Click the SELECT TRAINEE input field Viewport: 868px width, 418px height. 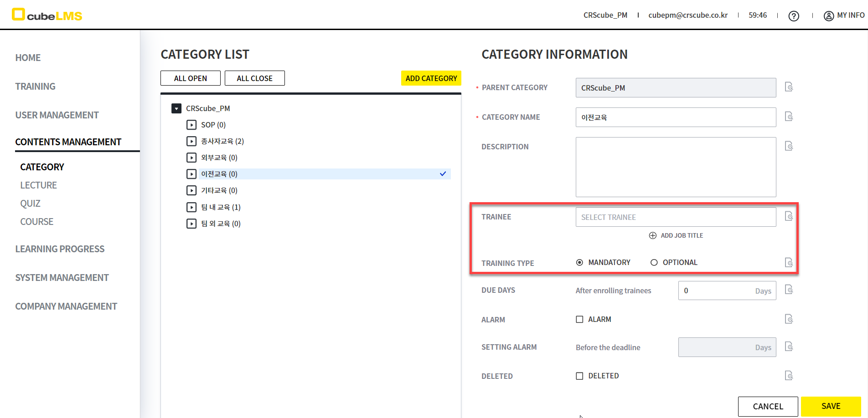tap(675, 217)
